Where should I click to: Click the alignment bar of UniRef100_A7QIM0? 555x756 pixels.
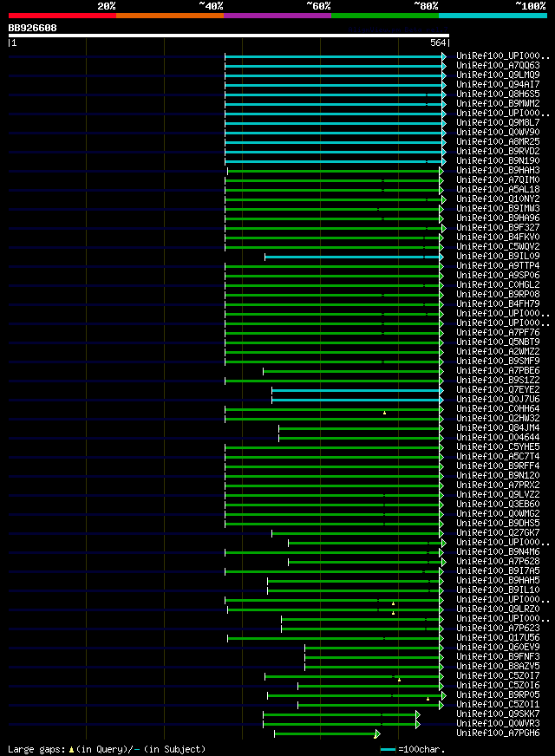tap(332, 181)
